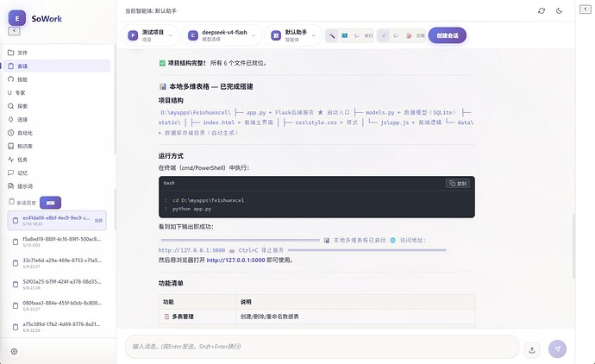Click the purple C model avatar icon
Image resolution: width=595 pixels, height=364 pixels.
(193, 35)
